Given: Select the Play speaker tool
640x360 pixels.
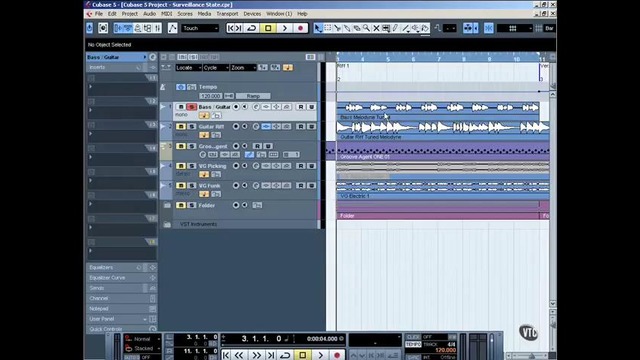Looking at the screenshot, I should tap(415, 28).
